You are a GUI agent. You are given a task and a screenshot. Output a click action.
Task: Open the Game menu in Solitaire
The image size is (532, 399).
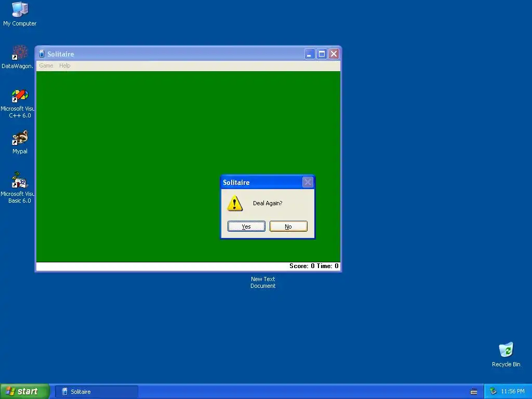[x=46, y=65]
